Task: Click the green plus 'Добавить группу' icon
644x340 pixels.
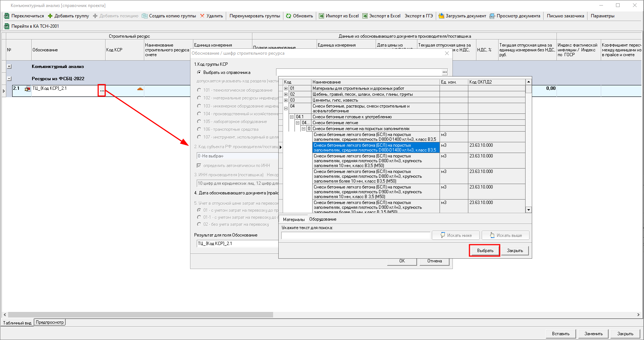Action: [x=50, y=16]
